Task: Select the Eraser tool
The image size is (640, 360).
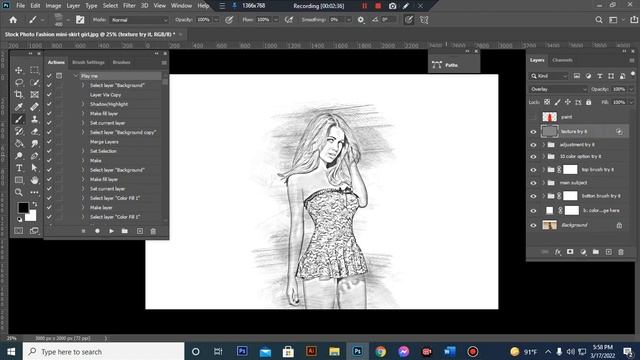Action: click(x=34, y=131)
